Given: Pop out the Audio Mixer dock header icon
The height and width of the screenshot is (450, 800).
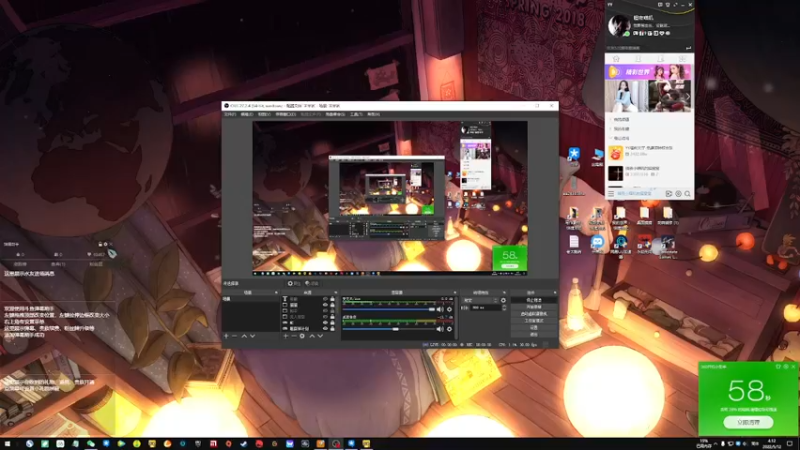Looking at the screenshot, I should (455, 292).
